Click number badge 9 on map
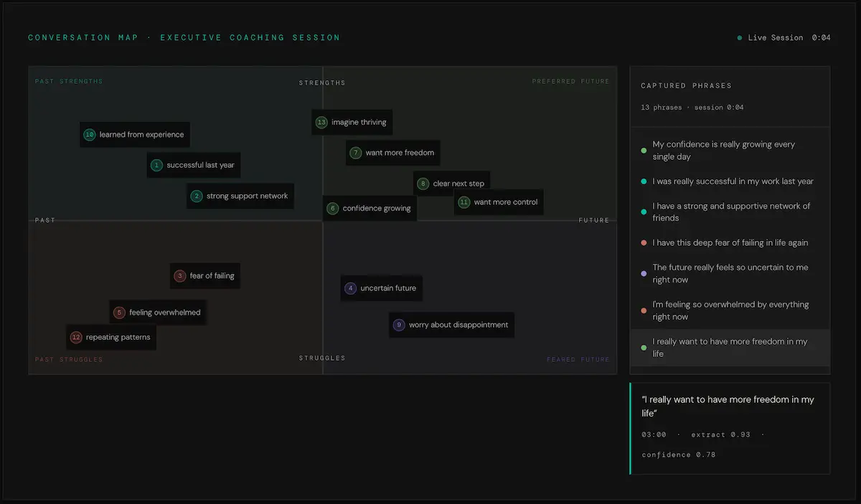Image resolution: width=861 pixels, height=504 pixels. click(399, 325)
